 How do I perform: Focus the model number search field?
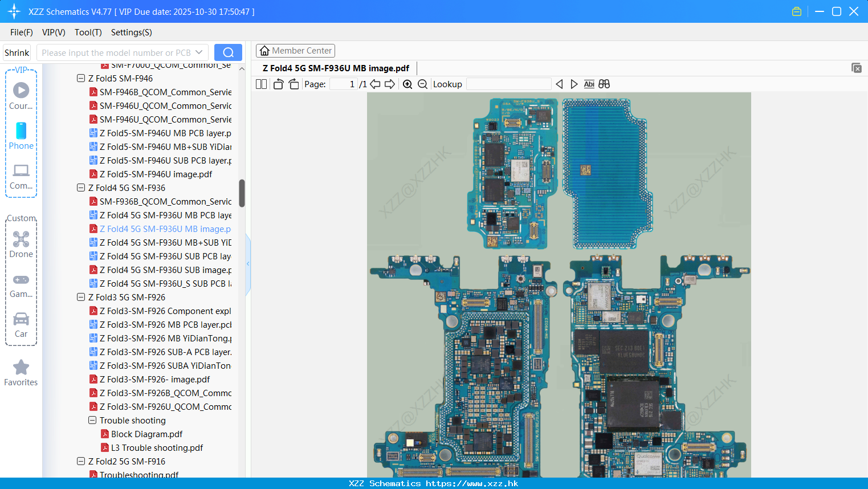coord(116,52)
